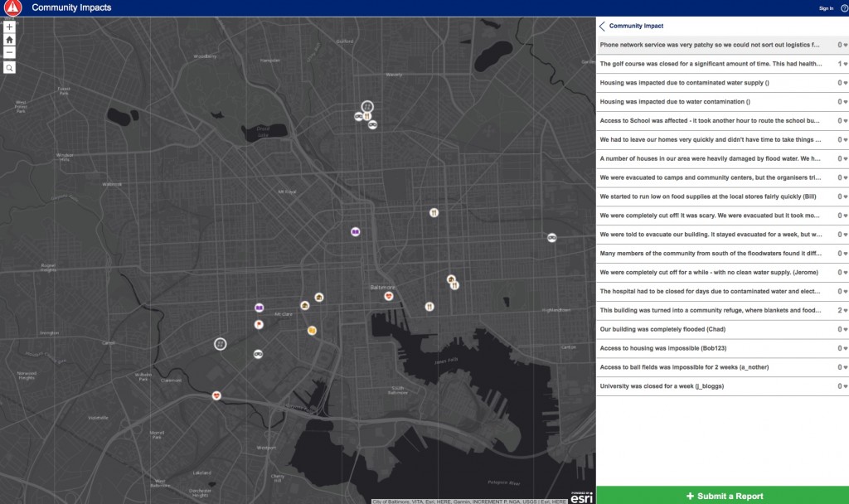Open 'A number of houses in our area' report
Viewport: 849px width, 504px height.
point(722,158)
